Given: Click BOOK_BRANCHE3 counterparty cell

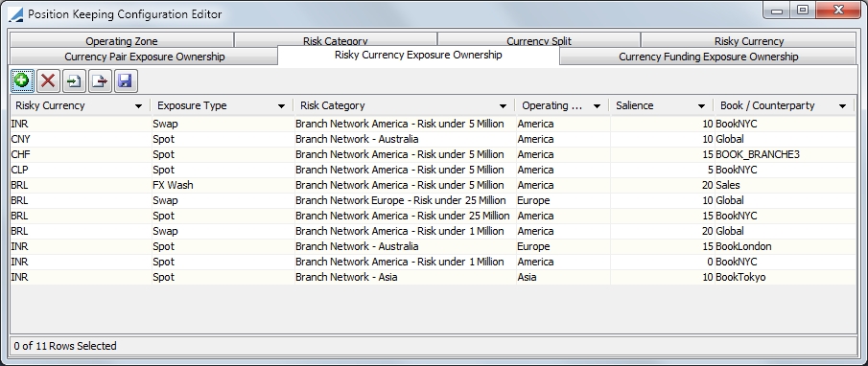Looking at the screenshot, I should pos(784,154).
